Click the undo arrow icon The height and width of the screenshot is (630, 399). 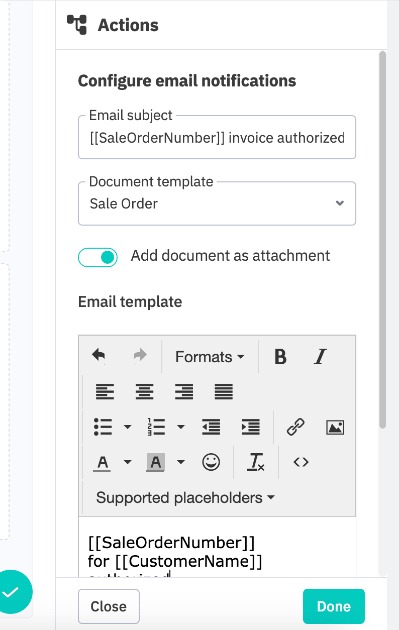pos(98,356)
